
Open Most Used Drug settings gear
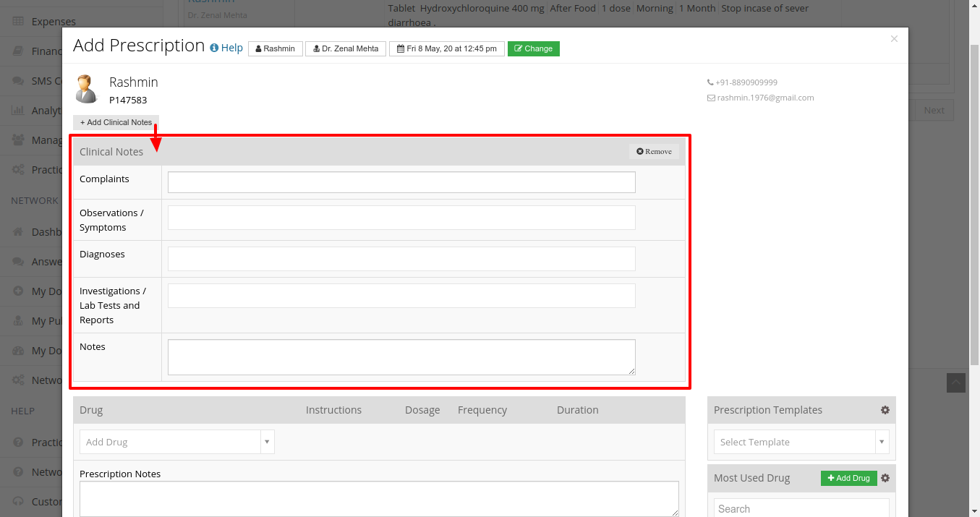pyautogui.click(x=885, y=478)
